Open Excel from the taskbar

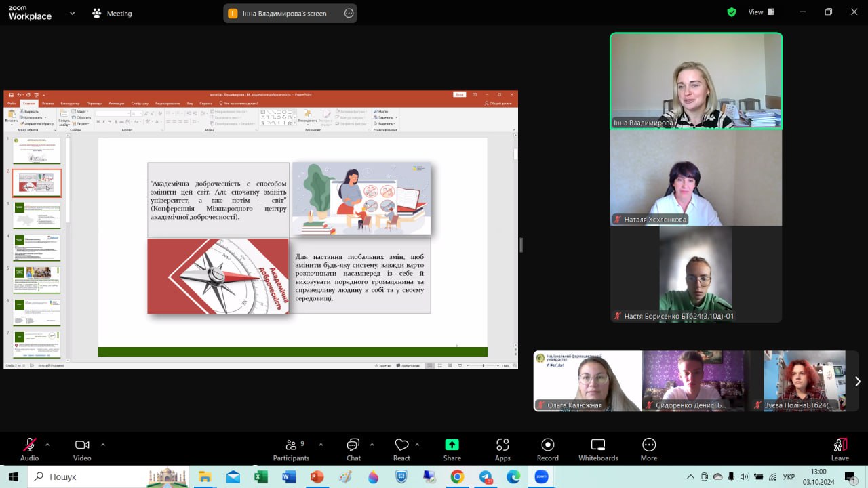pyautogui.click(x=261, y=476)
